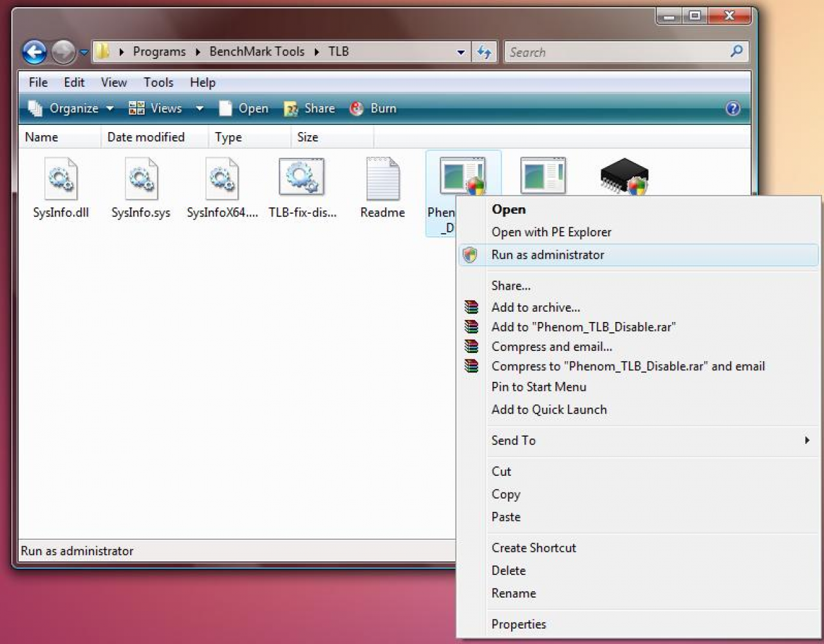Click Burn in the toolbar
Image resolution: width=824 pixels, height=644 pixels.
pyautogui.click(x=373, y=108)
